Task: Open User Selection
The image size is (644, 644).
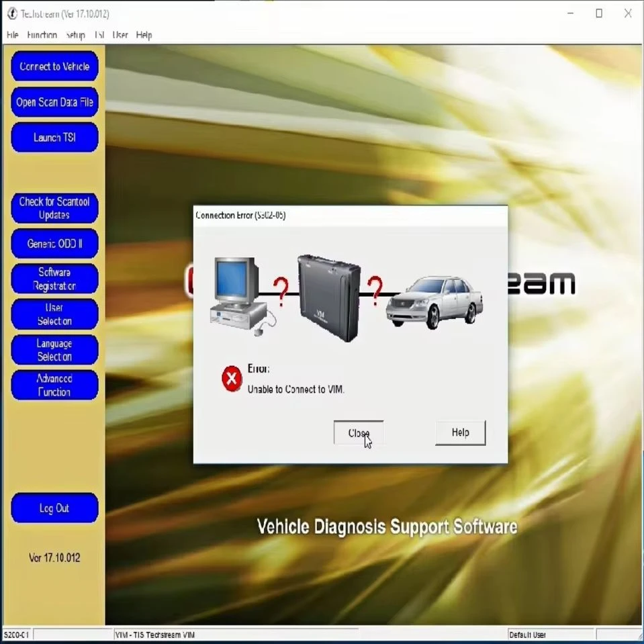Action: click(x=54, y=314)
